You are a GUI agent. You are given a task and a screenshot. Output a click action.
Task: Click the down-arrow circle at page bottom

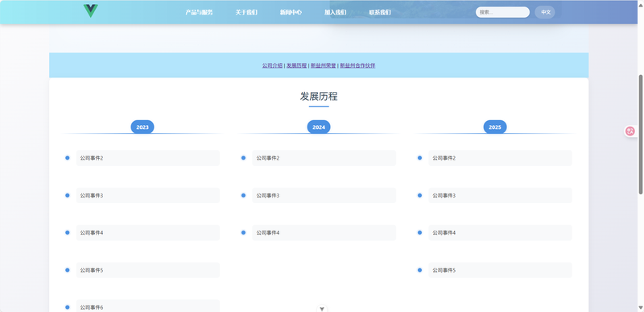(x=322, y=308)
